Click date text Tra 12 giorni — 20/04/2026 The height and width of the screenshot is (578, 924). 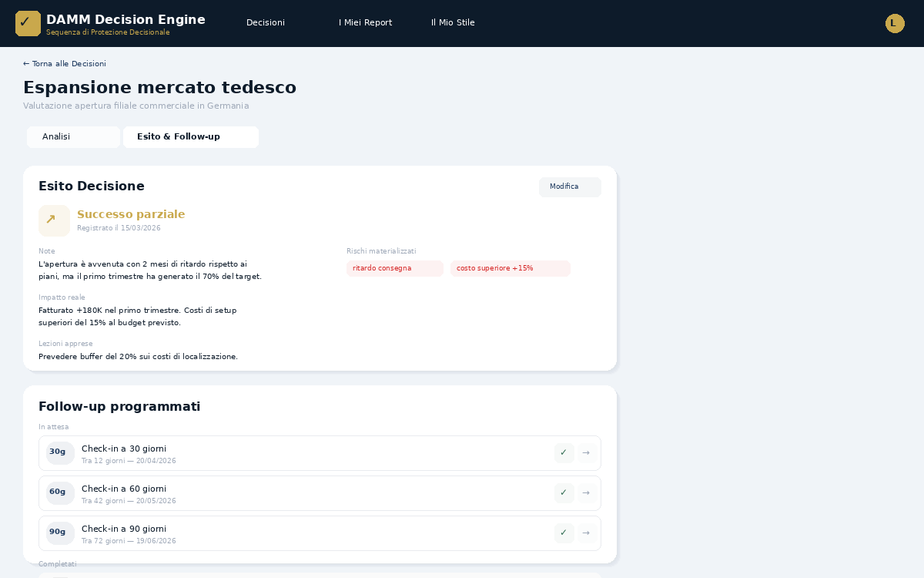point(129,461)
